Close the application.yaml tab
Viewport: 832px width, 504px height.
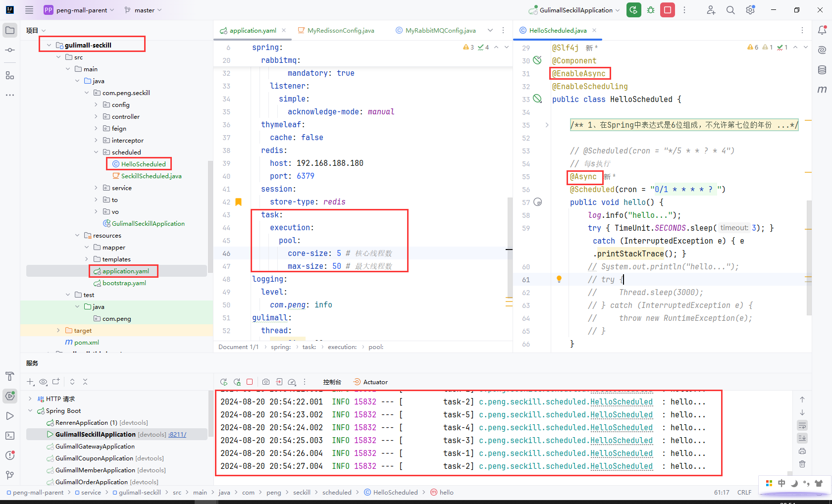[284, 30]
